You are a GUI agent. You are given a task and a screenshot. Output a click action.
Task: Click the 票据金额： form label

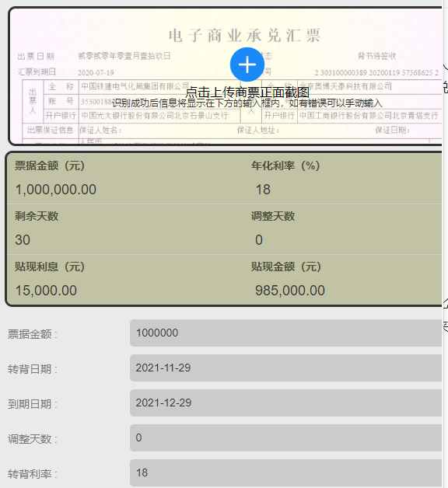[33, 334]
